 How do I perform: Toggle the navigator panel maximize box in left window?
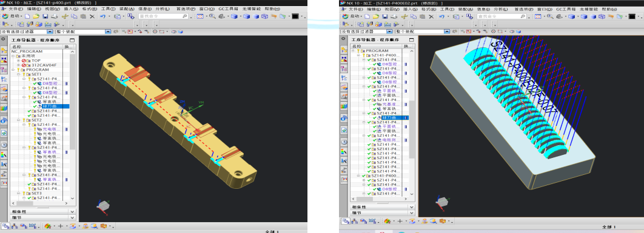point(72,40)
